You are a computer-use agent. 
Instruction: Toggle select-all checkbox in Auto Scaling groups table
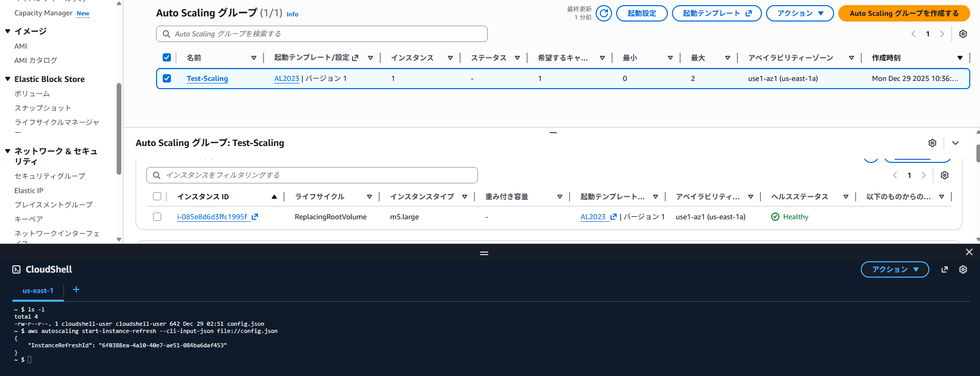click(167, 57)
